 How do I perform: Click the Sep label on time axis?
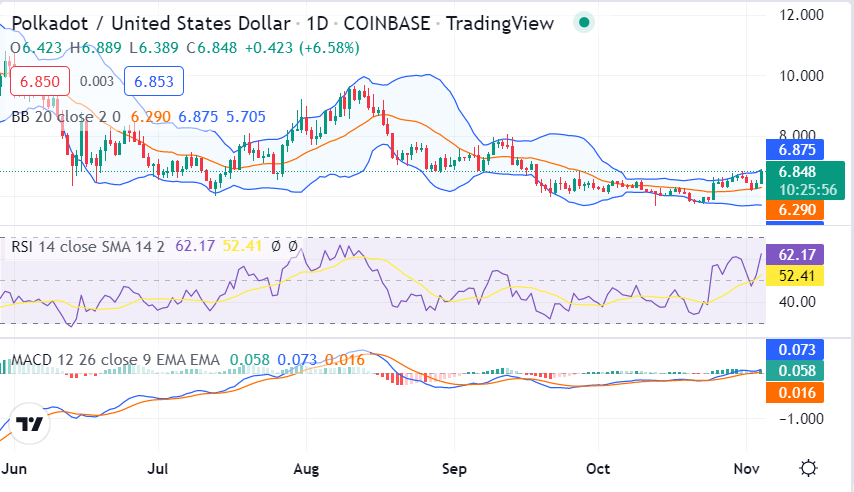pos(454,469)
